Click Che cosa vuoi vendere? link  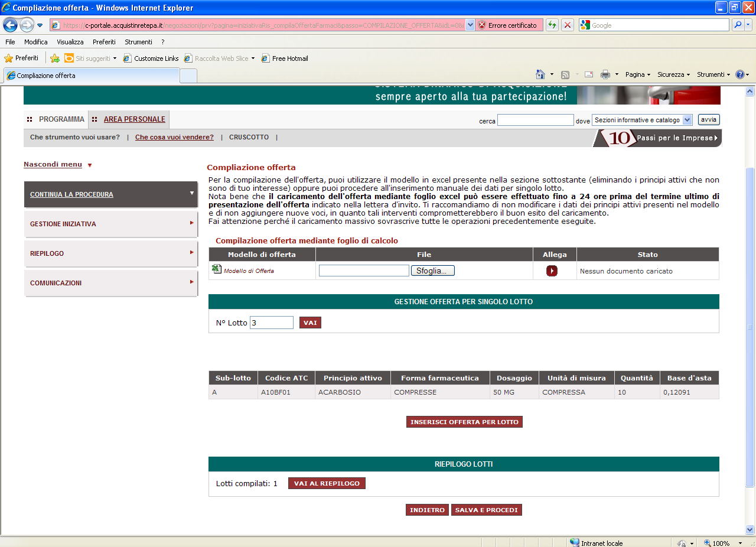[174, 137]
